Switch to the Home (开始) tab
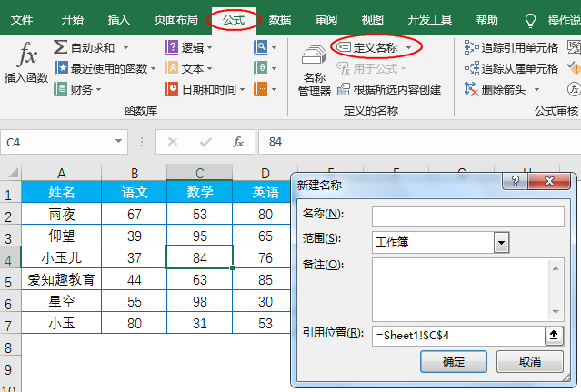This screenshot has width=581, height=392. tap(72, 20)
